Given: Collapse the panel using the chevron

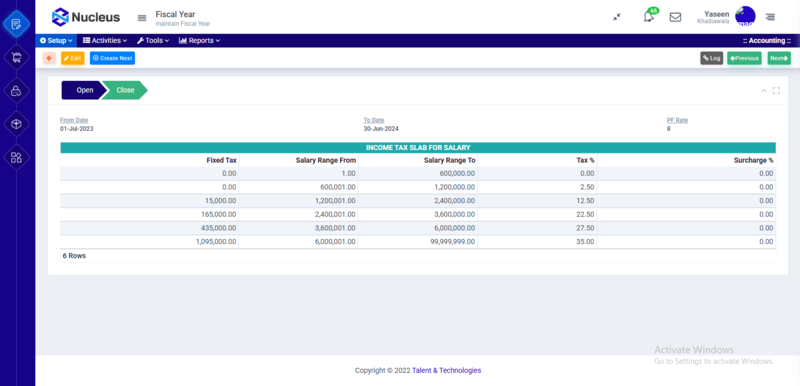Looking at the screenshot, I should click(x=764, y=91).
